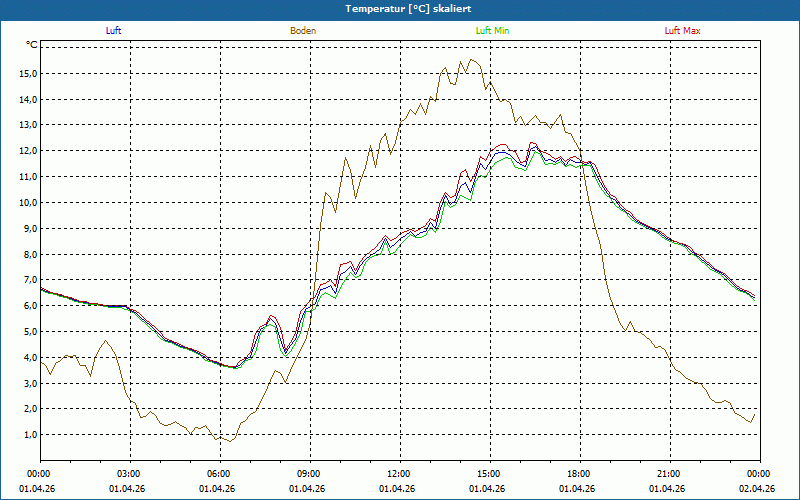Click the °C unit label on y-axis

32,45
